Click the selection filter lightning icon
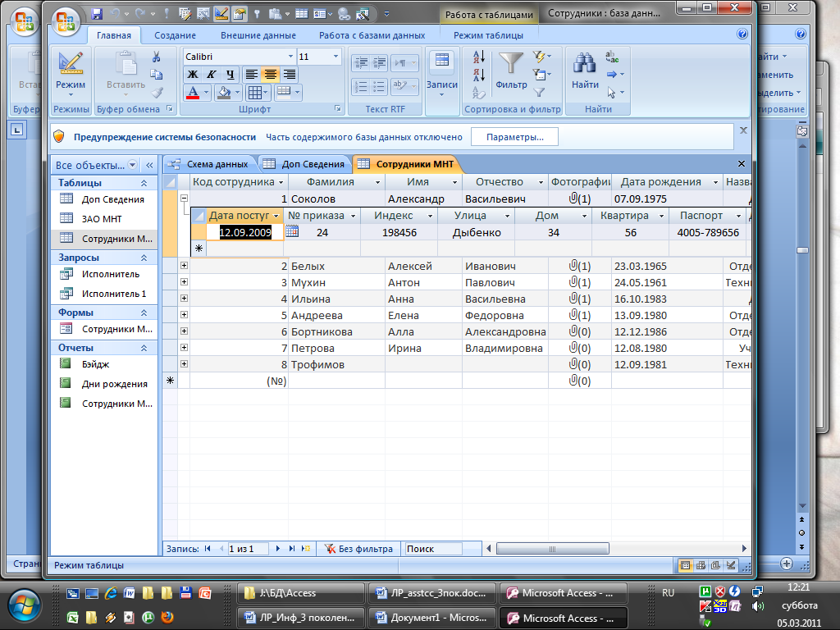The width and height of the screenshot is (840, 630). [541, 57]
